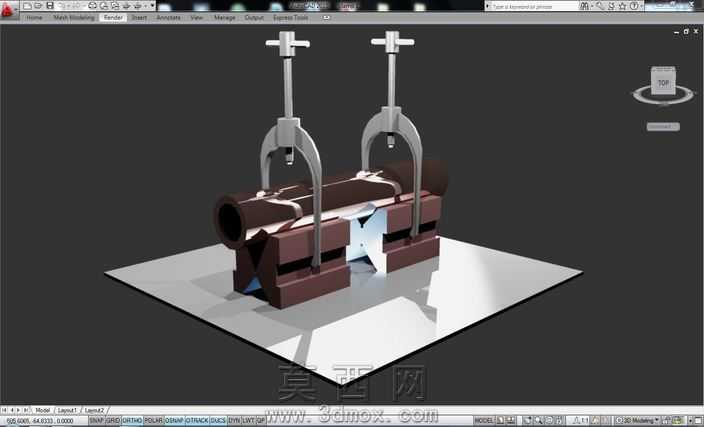704x427 pixels.
Task: Click the Clean Screen icon in status bar
Action: [x=698, y=421]
